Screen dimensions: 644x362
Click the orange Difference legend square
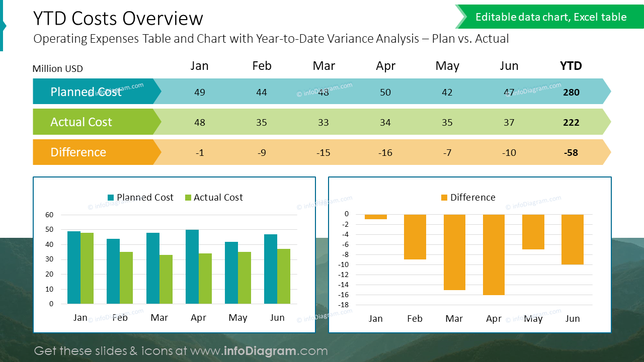(x=444, y=197)
